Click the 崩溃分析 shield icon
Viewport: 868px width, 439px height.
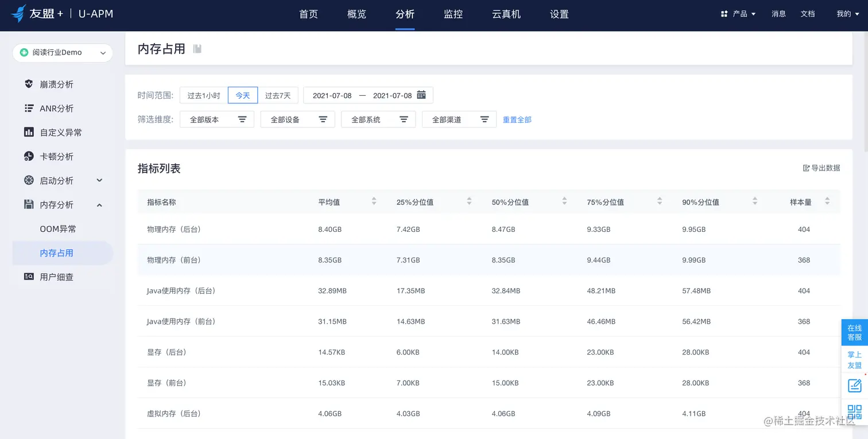29,84
